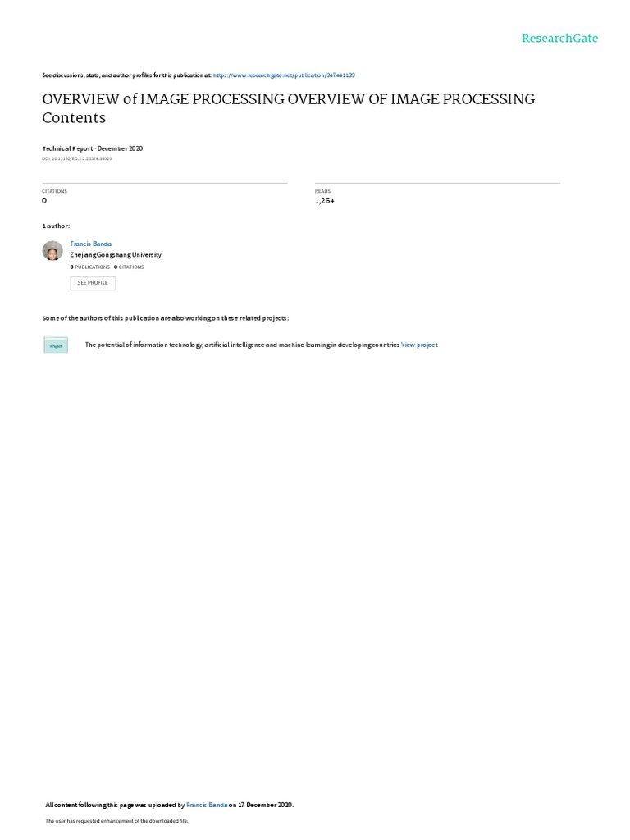
Task: Open the researchgate.net publication URL link
Action: click(284, 75)
